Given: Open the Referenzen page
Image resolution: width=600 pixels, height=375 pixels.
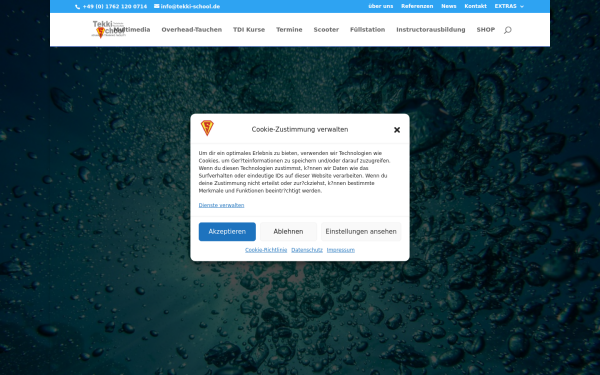Looking at the screenshot, I should [417, 6].
